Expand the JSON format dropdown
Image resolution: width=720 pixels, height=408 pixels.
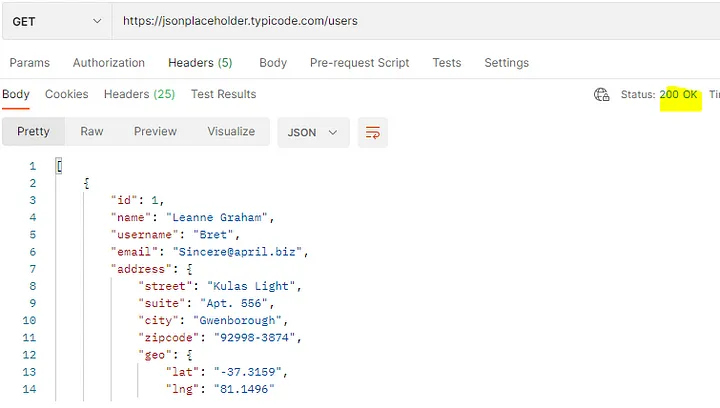click(313, 133)
